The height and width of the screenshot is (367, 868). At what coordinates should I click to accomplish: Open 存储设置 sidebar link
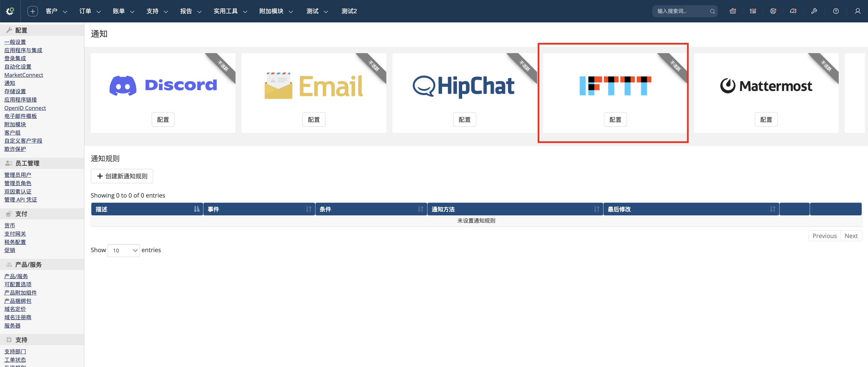15,92
